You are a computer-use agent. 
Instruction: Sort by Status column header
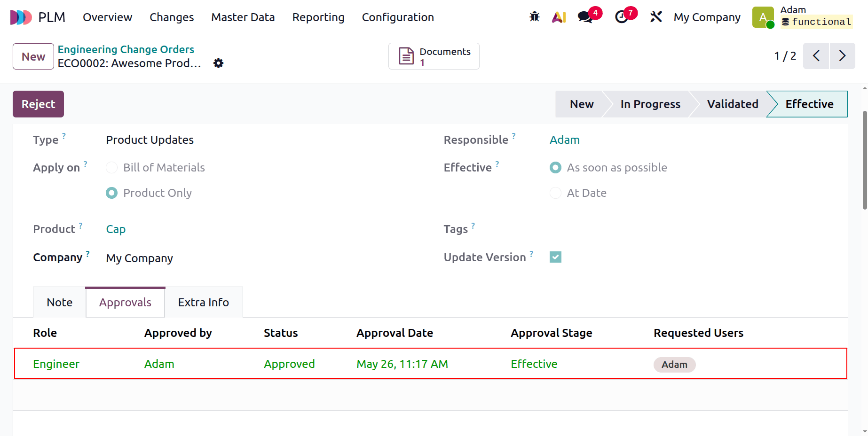tap(281, 333)
